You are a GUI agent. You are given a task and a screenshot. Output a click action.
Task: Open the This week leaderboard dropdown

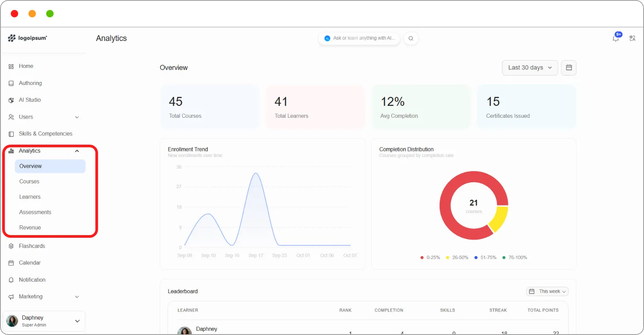click(547, 291)
